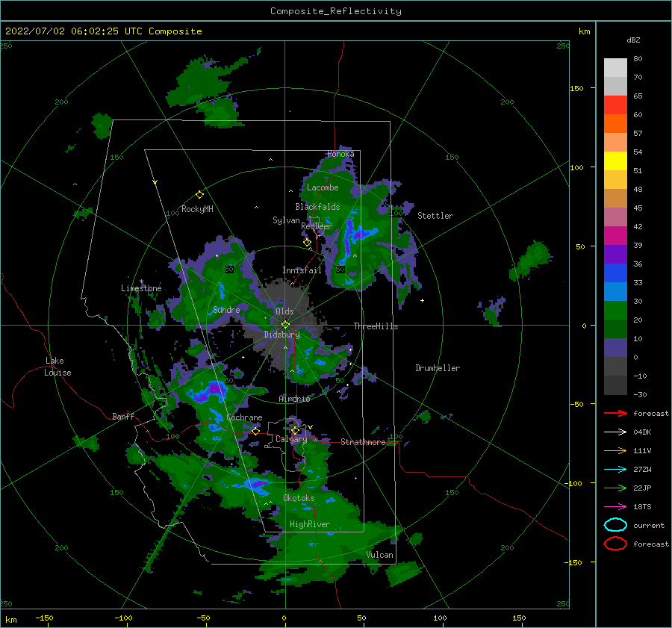Select the indigo 0-10 dBZ swatch
The image size is (672, 628).
point(615,347)
